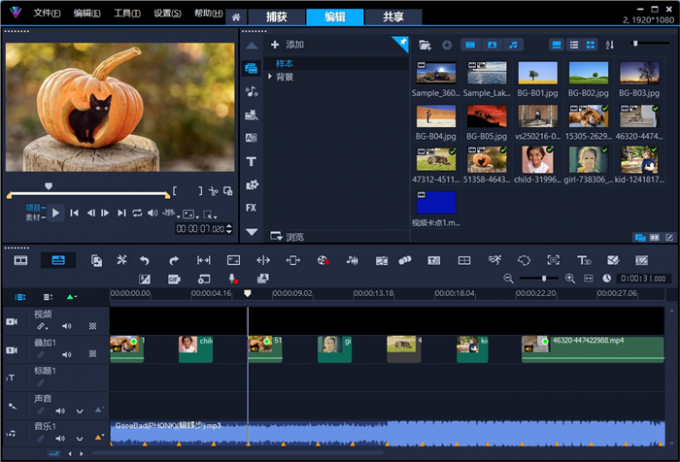Click the Undo arrow in timeline toolbar
This screenshot has width=680, height=462.
(144, 260)
